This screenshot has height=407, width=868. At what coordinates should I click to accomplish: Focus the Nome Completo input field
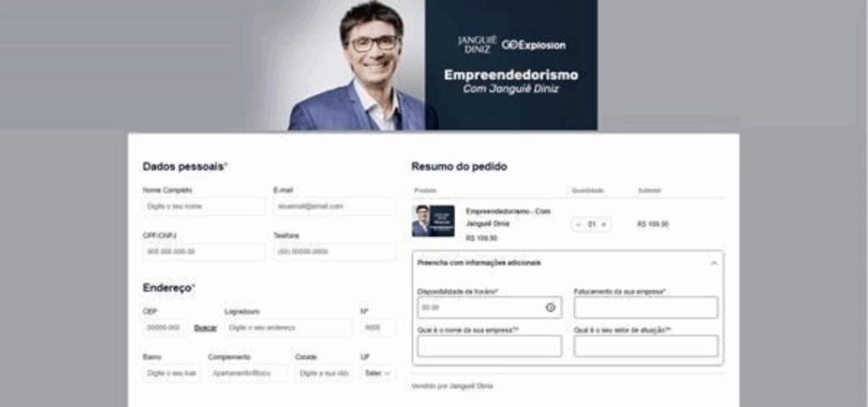click(203, 206)
